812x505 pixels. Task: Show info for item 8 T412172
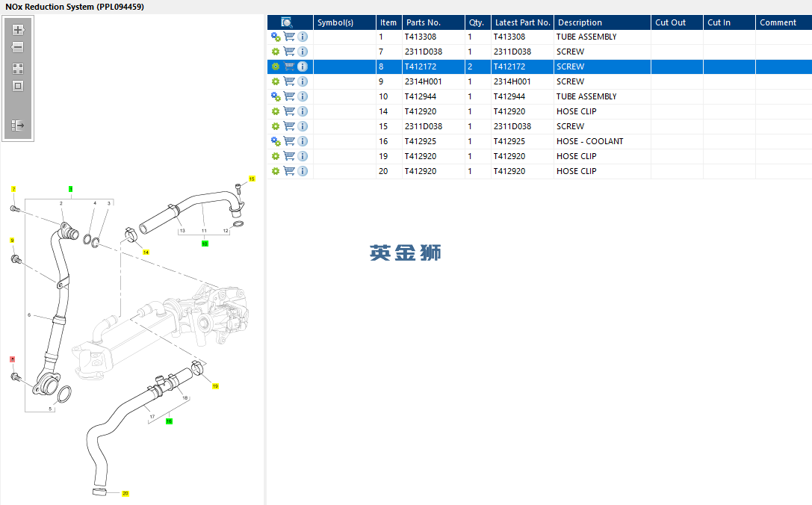click(303, 66)
